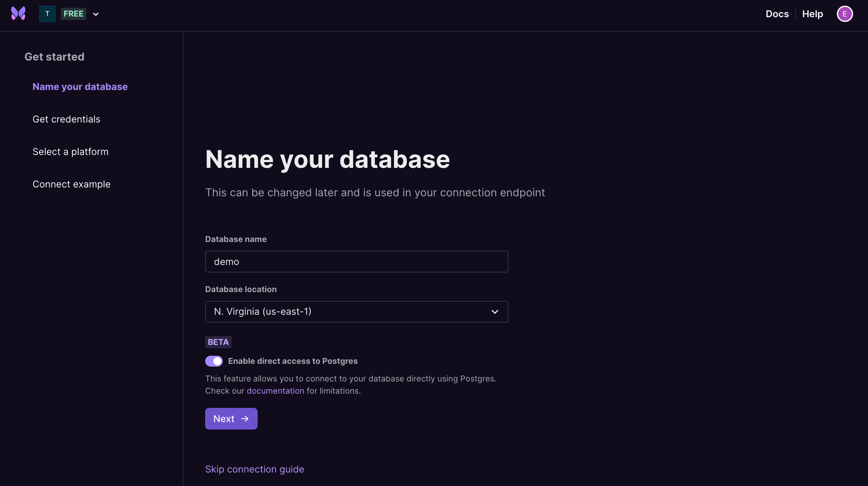Screen dimensions: 868x486
Task: Change region from N. Virginia (us-east-1)
Action: pos(356,311)
